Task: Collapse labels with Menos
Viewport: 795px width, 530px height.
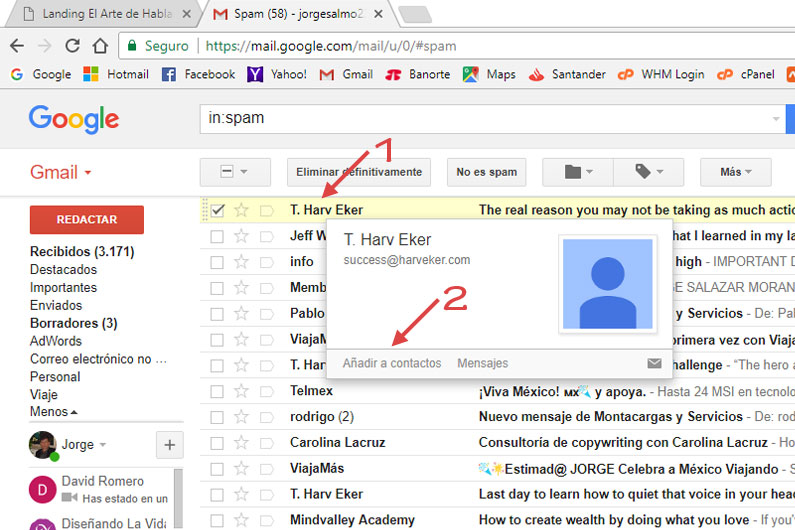Action: 53,411
